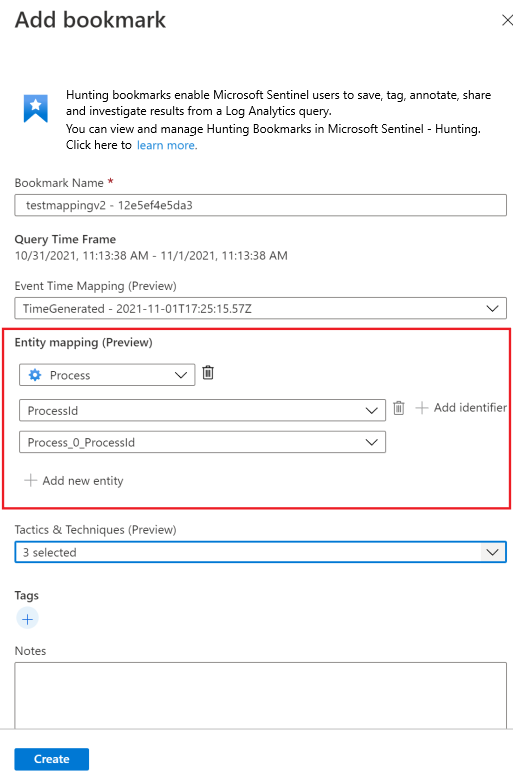Click the blue bookmark star icon

[36, 108]
